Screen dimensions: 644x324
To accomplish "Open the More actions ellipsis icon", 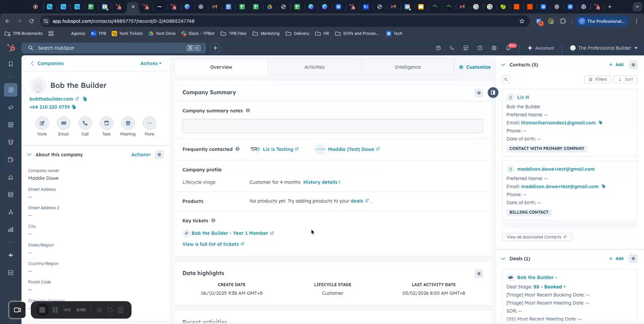I will click(149, 123).
